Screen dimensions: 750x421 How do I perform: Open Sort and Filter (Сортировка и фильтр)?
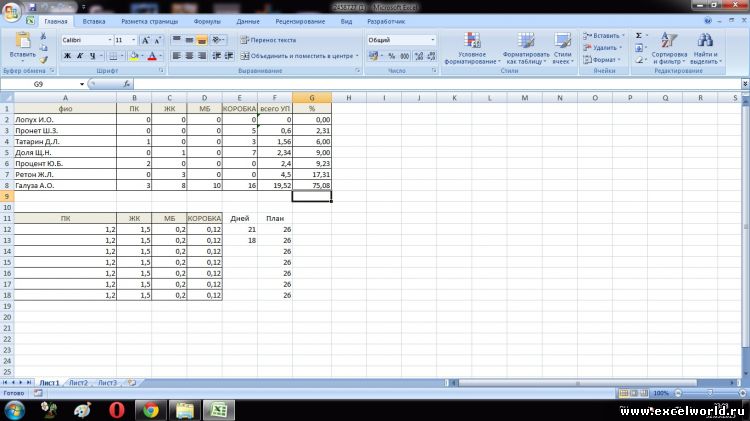670,48
